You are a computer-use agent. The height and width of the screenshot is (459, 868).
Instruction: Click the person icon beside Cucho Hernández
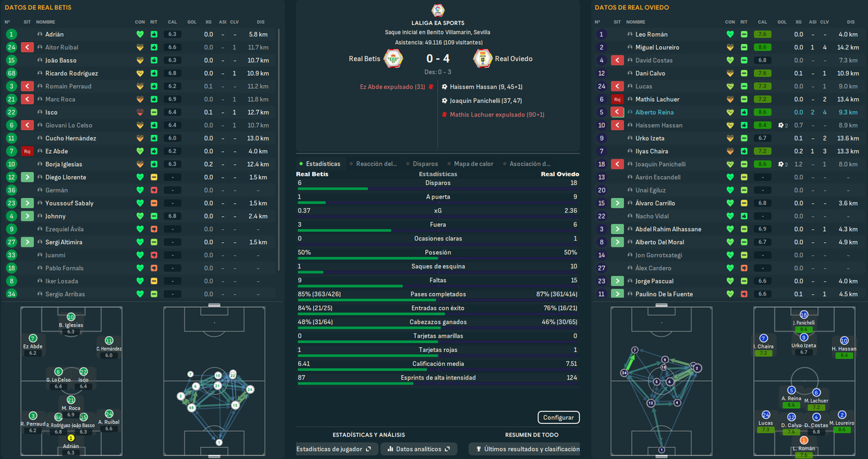point(40,138)
